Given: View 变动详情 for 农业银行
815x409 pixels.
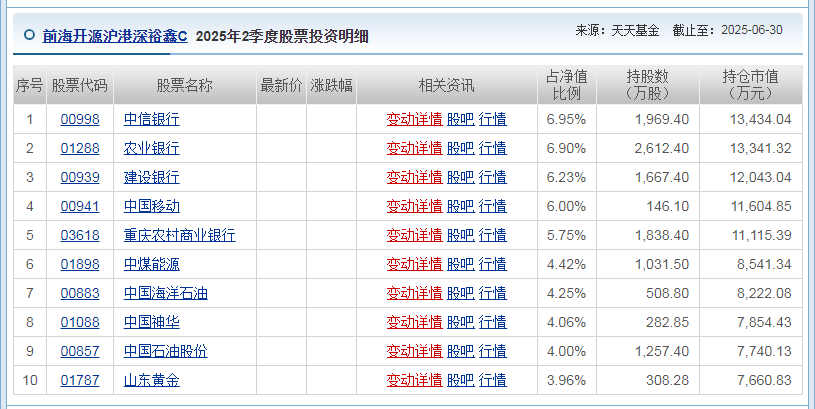Looking at the screenshot, I should coord(414,149).
